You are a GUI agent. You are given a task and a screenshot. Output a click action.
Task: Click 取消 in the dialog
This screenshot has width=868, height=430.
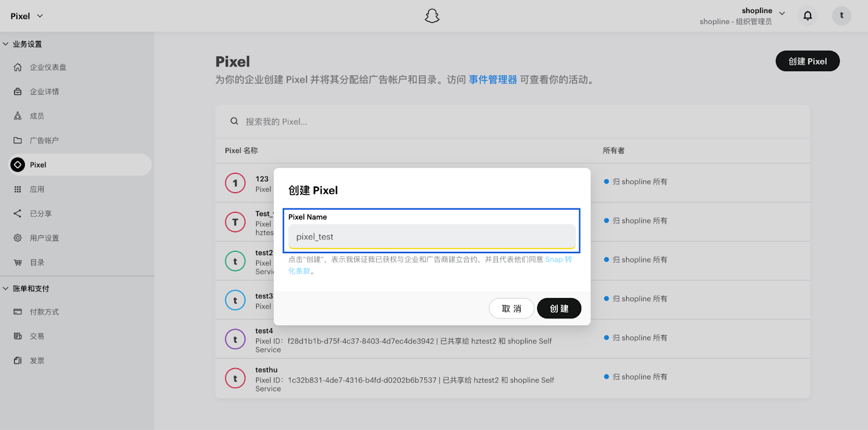pos(512,308)
